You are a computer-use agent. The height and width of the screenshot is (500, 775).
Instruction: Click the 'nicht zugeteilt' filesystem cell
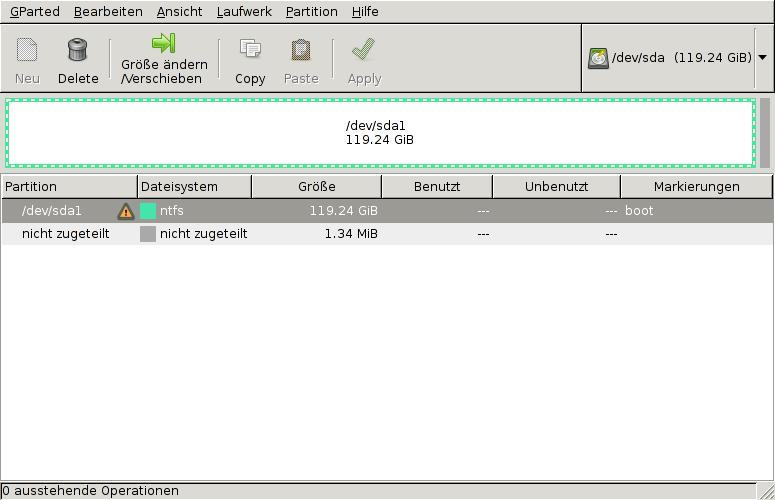(204, 234)
